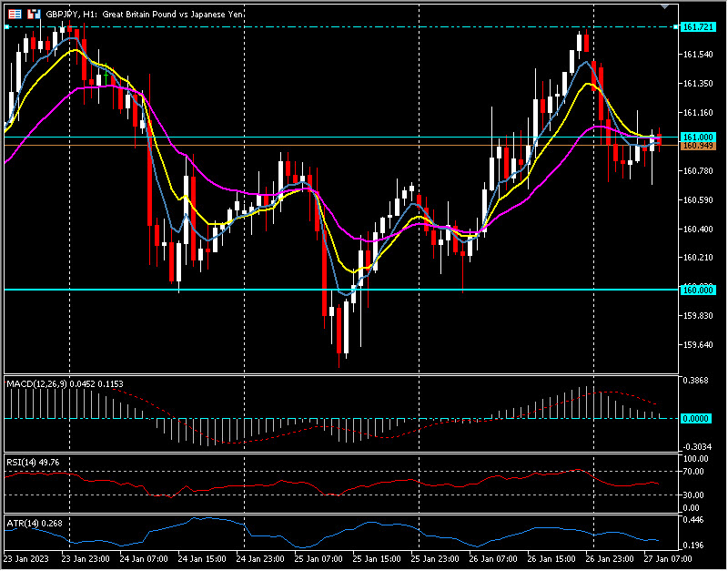Viewport: 728px width, 571px height.
Task: Select left square handle of dashed cyan line
Action: 6,27
